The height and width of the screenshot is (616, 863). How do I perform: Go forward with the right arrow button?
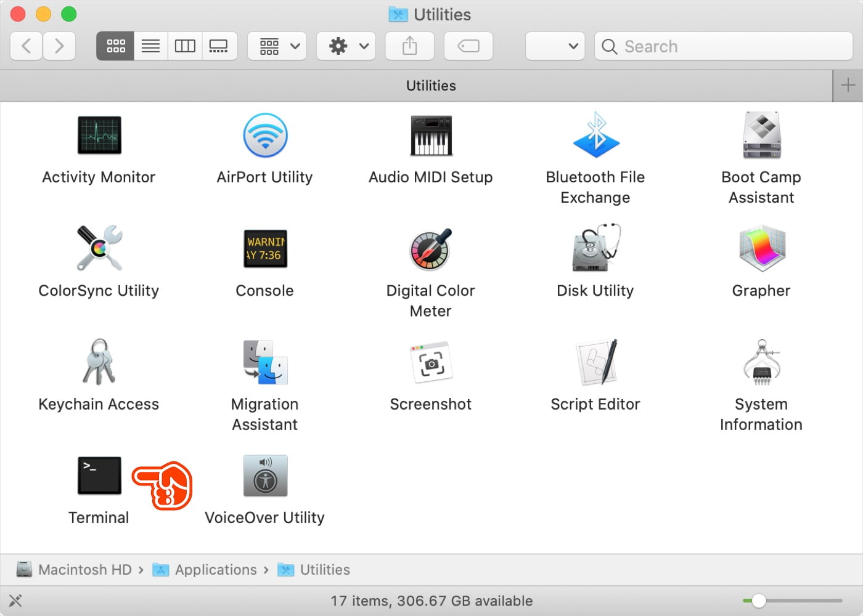59,46
